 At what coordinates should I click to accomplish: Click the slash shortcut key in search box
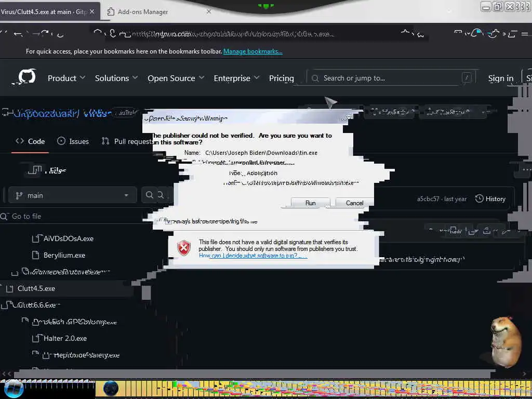[467, 78]
